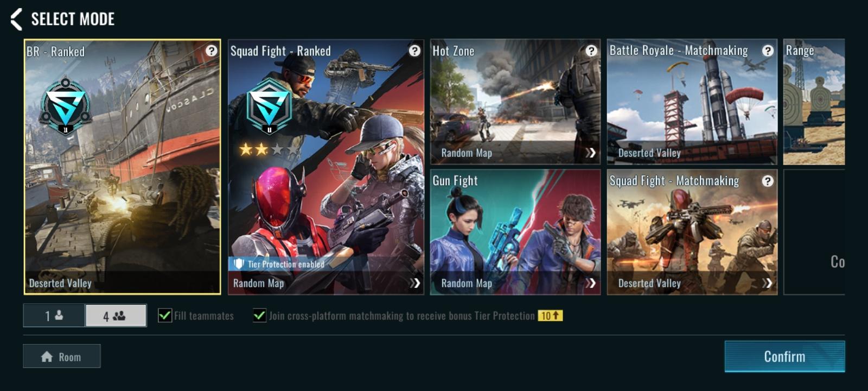Screen dimensions: 868x391
Task: Open help icon on Squad Fight - Ranked
Action: pos(414,51)
